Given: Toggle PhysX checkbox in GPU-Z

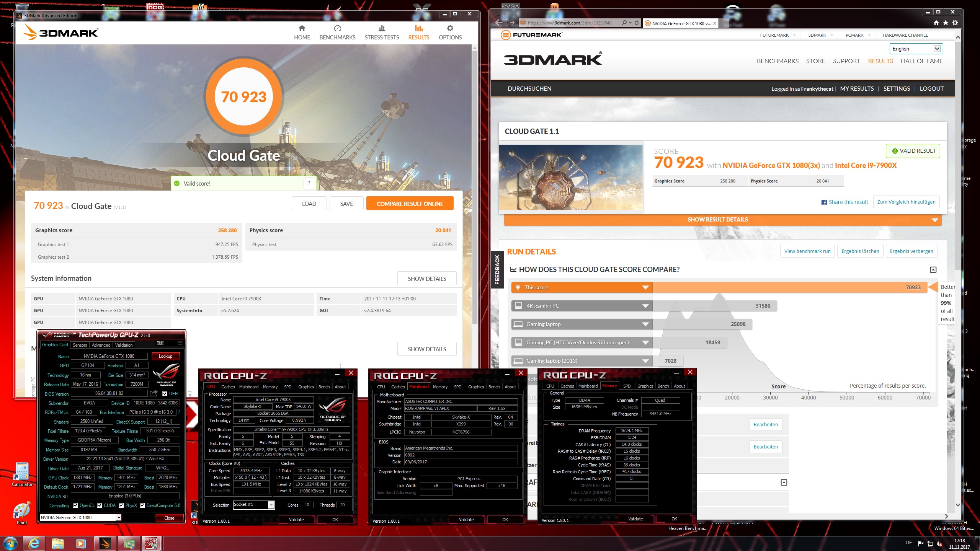Looking at the screenshot, I should [121, 505].
